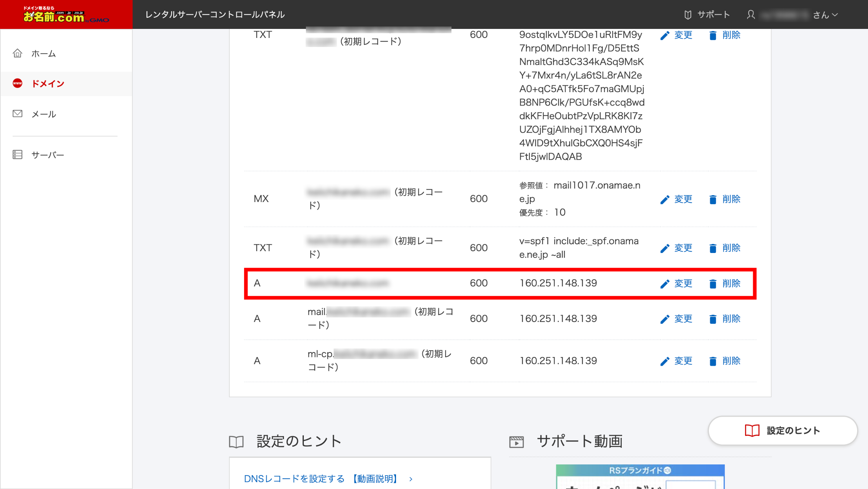868x489 pixels.
Task: Click pencil edit icon for MX record
Action: tap(664, 200)
